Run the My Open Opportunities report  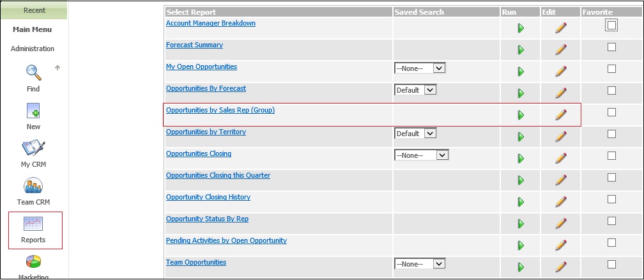click(521, 72)
